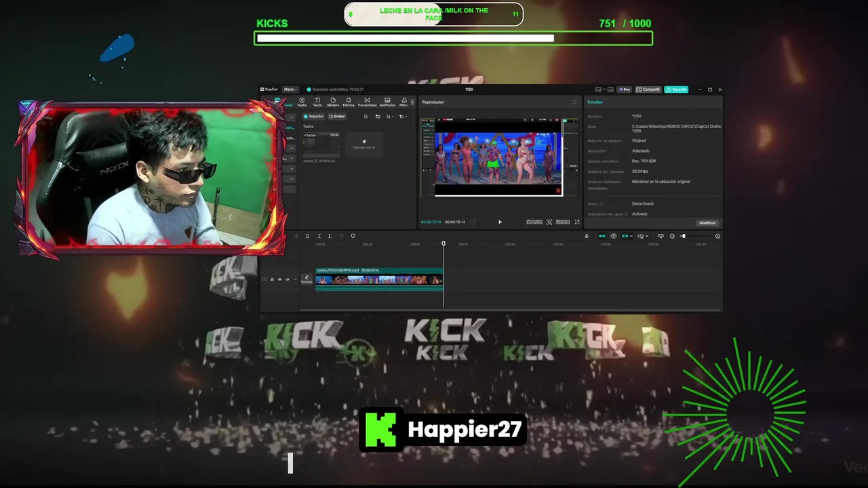The image size is (868, 488).
Task: Click the delete trash icon in timeline toolbar
Action: [x=341, y=236]
